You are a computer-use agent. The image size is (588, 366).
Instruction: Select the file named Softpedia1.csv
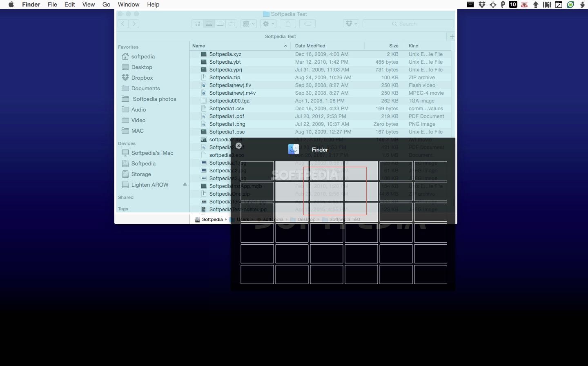point(227,108)
